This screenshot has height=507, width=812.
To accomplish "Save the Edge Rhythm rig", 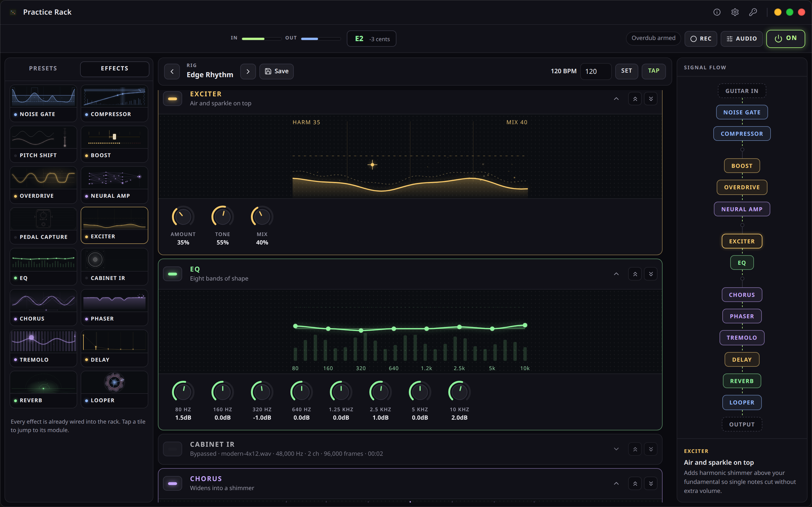I will 277,72.
